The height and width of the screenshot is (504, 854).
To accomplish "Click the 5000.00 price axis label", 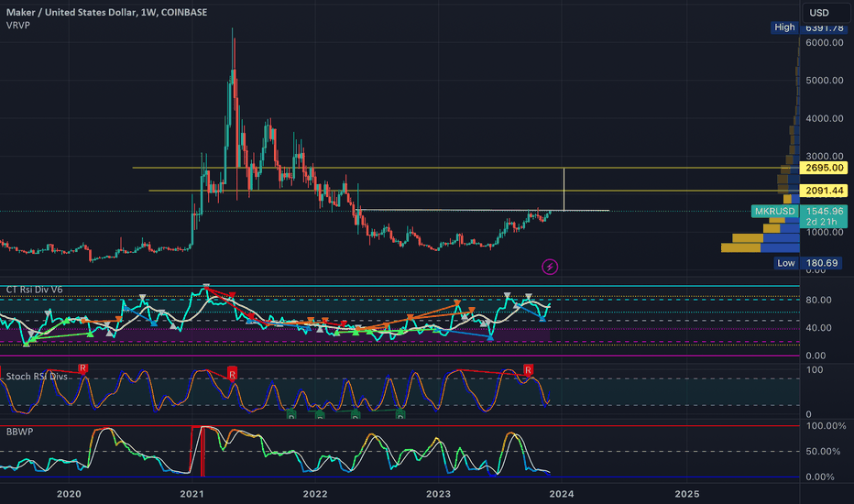I will 825,80.
